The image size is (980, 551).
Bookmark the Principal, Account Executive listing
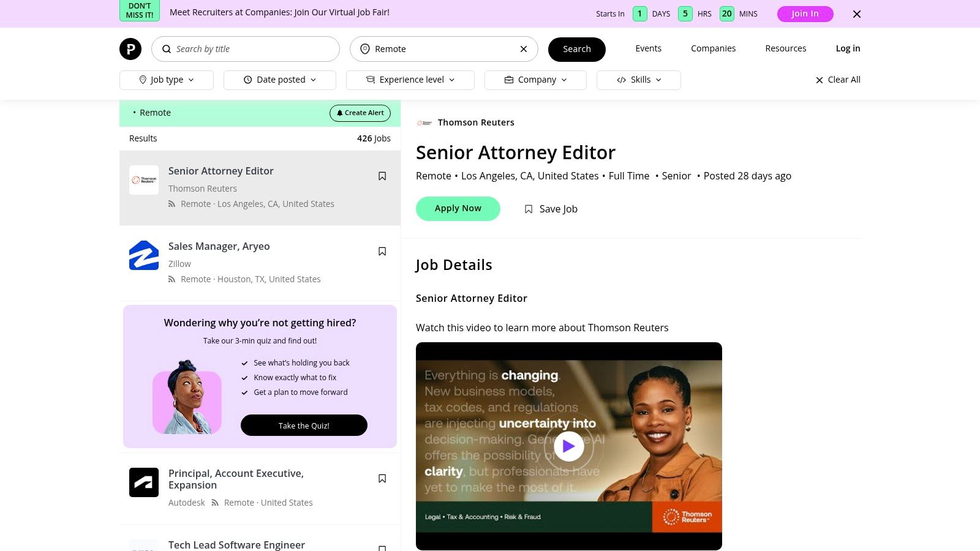pyautogui.click(x=382, y=479)
